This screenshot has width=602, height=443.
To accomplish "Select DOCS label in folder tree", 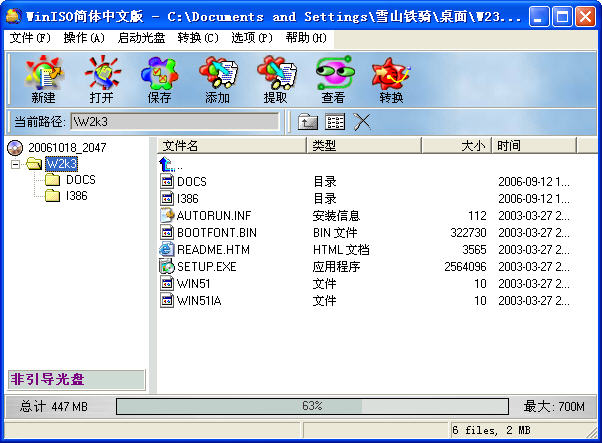I will pyautogui.click(x=81, y=180).
